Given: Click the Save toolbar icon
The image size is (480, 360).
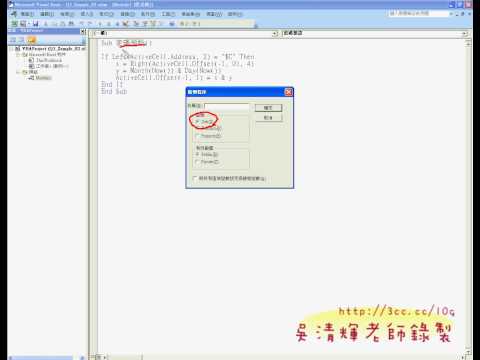Looking at the screenshot, I should tap(36, 24).
